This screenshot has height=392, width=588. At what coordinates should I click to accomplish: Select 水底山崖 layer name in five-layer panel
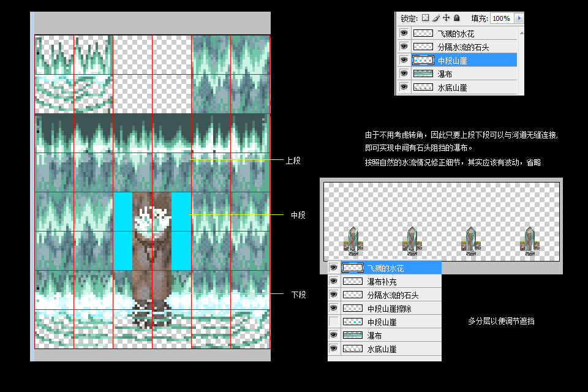[x=452, y=88]
